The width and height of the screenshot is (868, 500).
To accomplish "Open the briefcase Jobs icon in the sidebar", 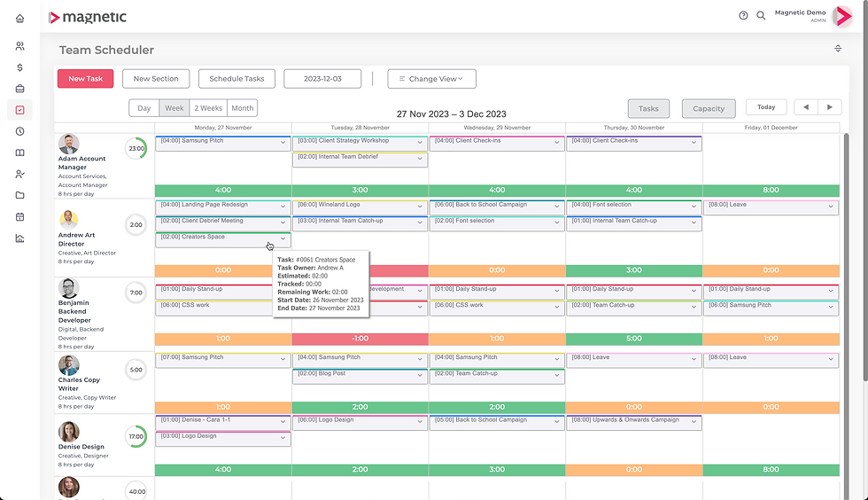I will point(19,89).
